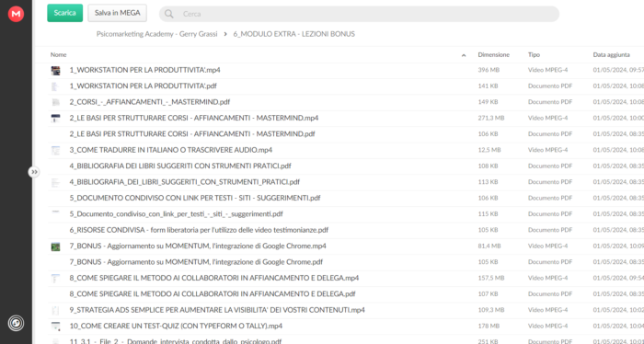Click the Salva in MEGA button
This screenshot has height=344, width=644.
118,13
